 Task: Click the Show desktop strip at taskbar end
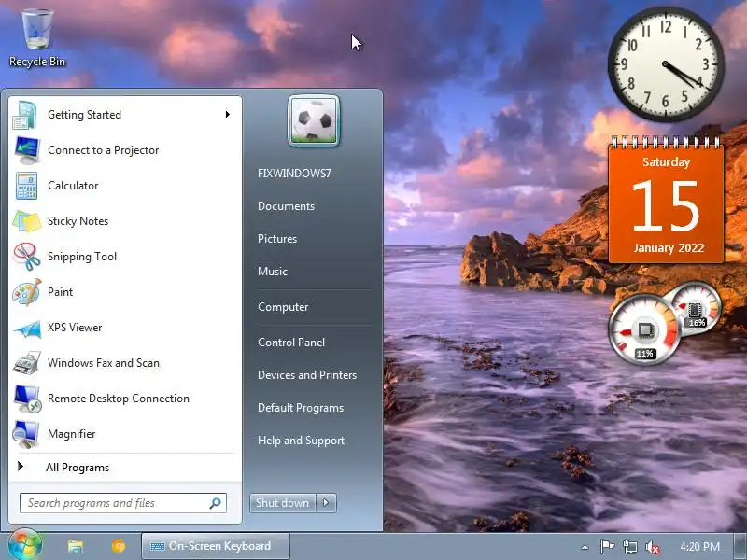pos(740,546)
